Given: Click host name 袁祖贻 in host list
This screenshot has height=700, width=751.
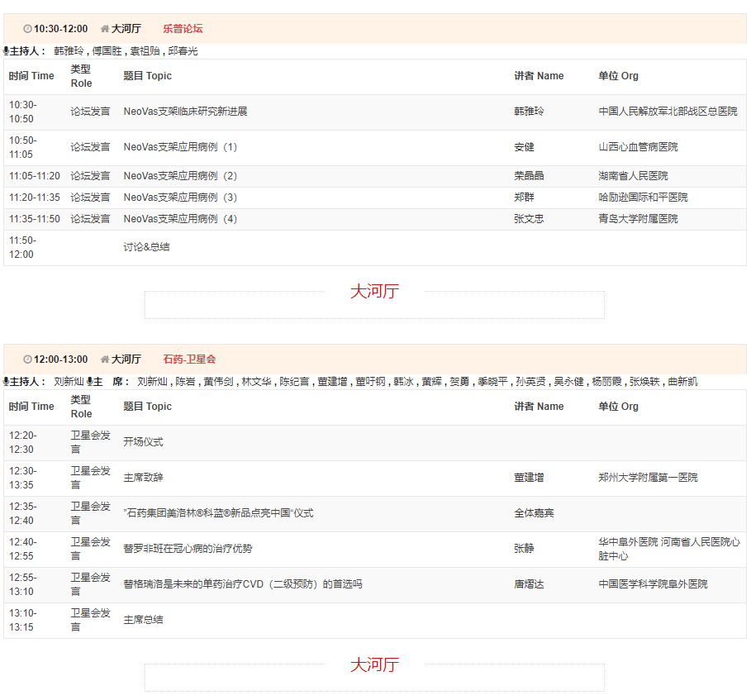Looking at the screenshot, I should tap(145, 50).
